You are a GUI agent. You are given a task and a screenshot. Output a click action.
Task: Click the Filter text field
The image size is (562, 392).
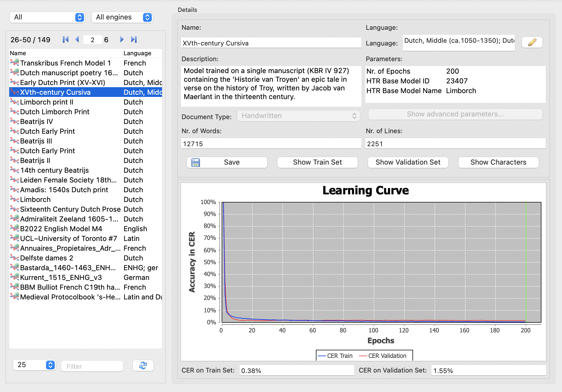(92, 366)
